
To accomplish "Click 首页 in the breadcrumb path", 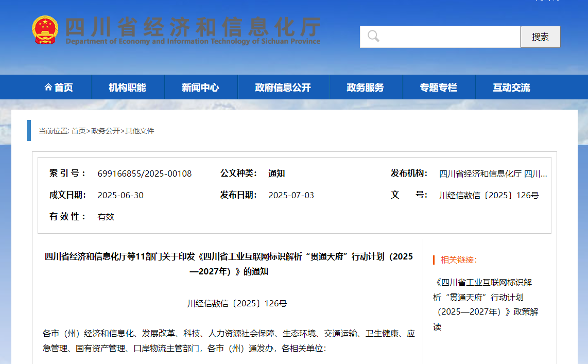I will click(78, 131).
